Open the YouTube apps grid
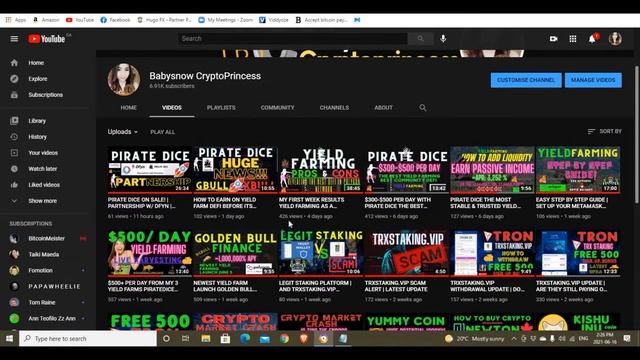This screenshot has height=360, width=640. tap(573, 39)
